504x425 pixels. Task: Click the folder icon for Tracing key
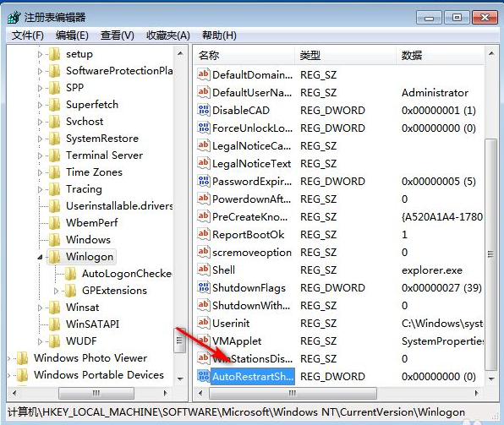(x=55, y=189)
